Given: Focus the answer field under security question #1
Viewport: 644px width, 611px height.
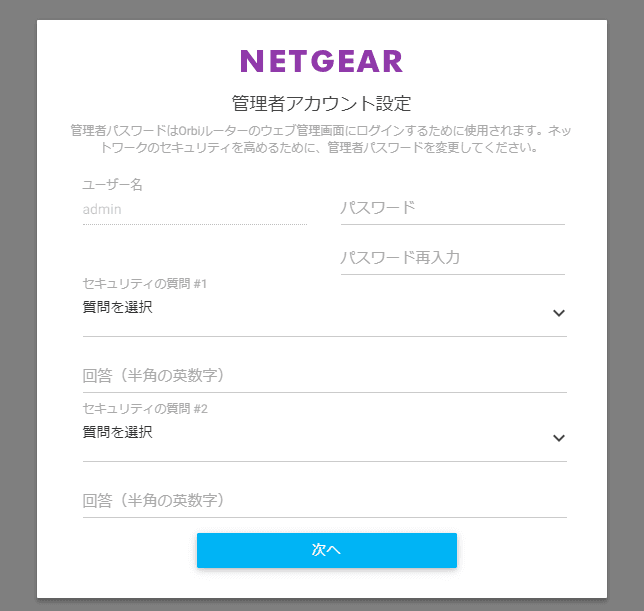Looking at the screenshot, I should coord(324,376).
